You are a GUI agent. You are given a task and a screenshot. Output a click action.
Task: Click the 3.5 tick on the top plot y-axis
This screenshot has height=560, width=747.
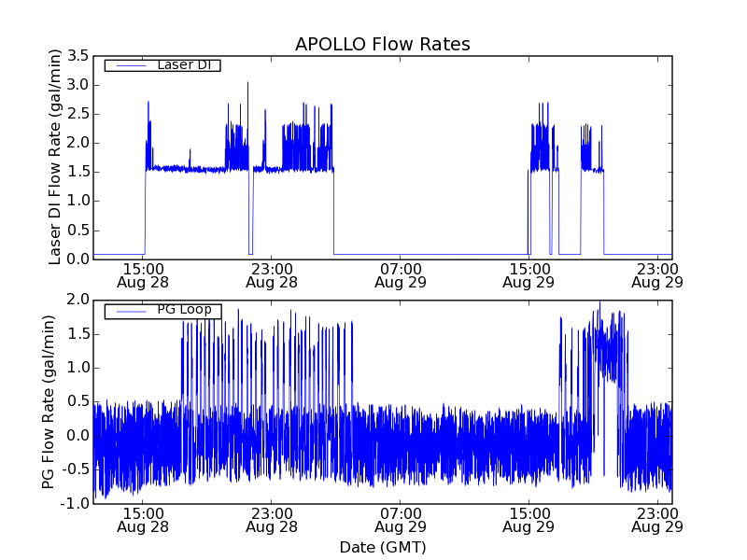(x=78, y=56)
